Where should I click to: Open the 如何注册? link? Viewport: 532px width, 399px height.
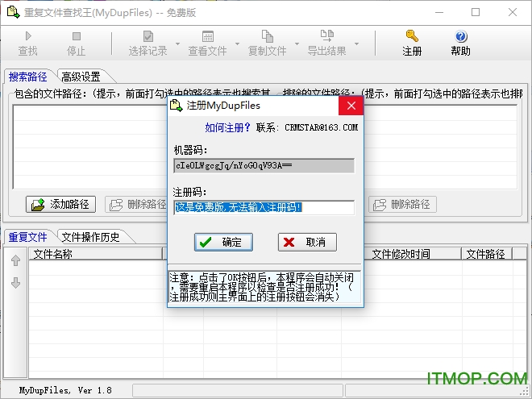pos(227,127)
